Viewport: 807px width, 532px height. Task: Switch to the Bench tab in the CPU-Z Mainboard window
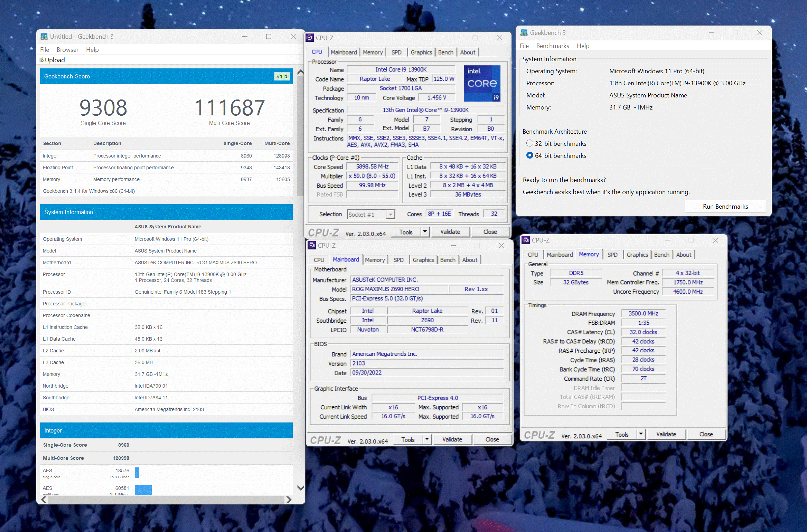tap(448, 260)
